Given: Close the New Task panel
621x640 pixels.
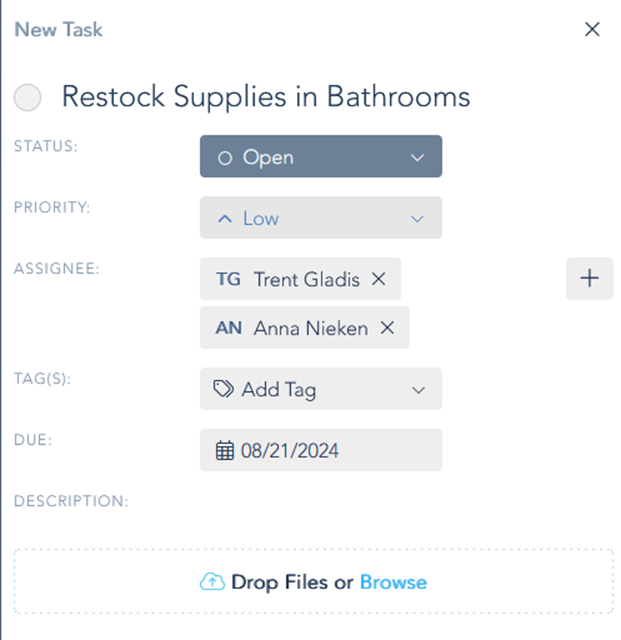Looking at the screenshot, I should (x=592, y=29).
